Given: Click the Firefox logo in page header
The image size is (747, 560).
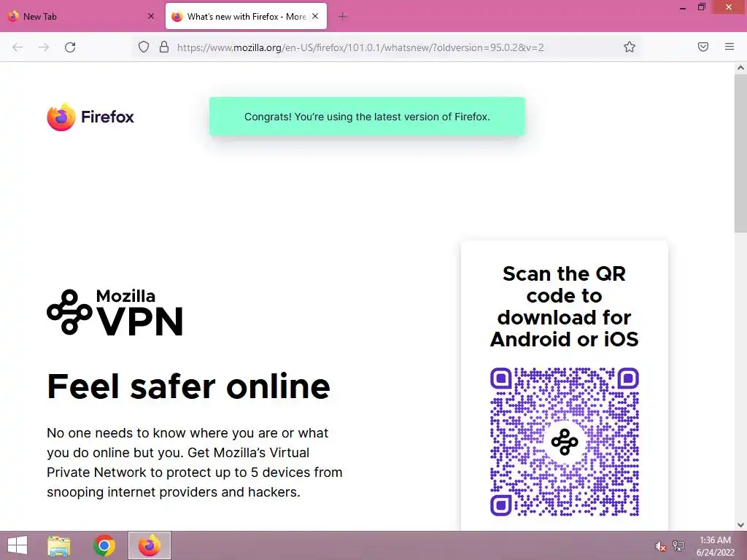Looking at the screenshot, I should coord(90,117).
